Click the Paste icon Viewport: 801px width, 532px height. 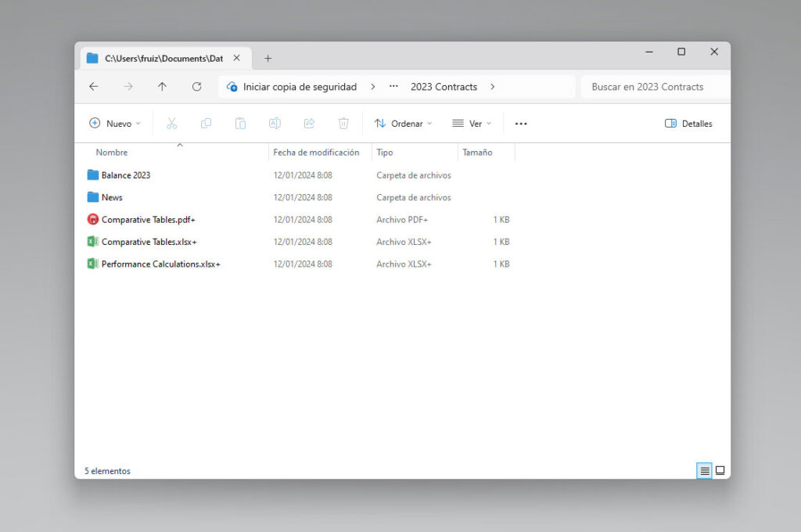pyautogui.click(x=240, y=123)
